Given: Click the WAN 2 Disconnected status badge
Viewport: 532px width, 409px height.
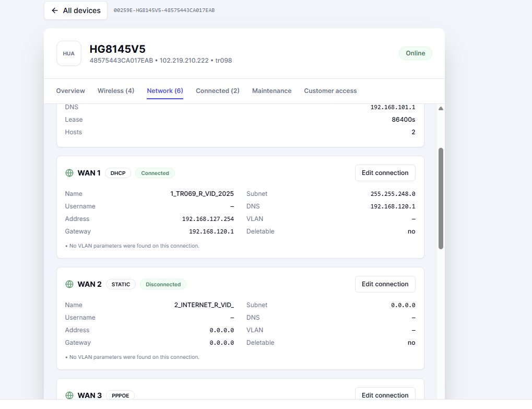Looking at the screenshot, I should pos(163,285).
